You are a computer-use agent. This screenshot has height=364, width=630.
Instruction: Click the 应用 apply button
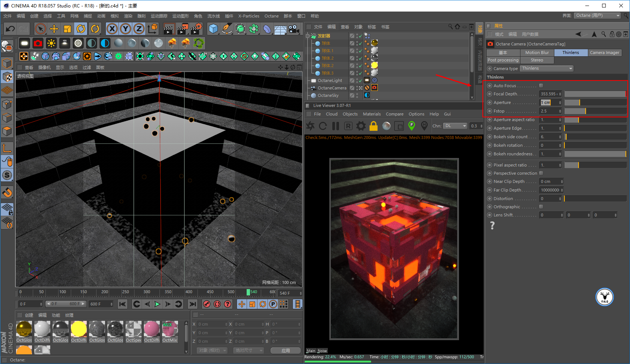(x=286, y=351)
